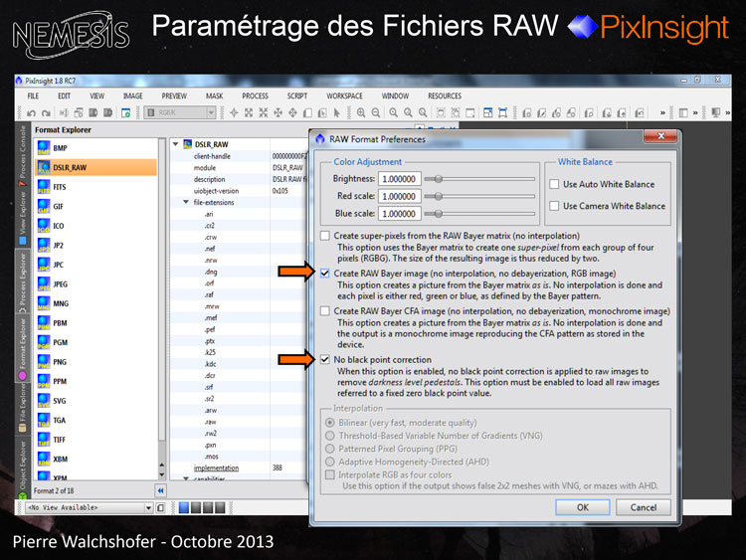Click the four-arrow crosshair icon after RGB/K
746x560 pixels.
point(234,112)
